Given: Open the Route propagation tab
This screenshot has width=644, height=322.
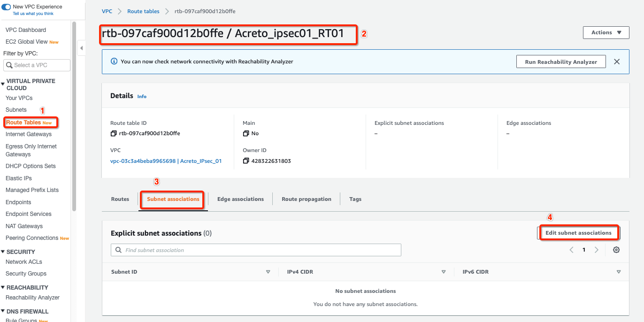Looking at the screenshot, I should (307, 199).
